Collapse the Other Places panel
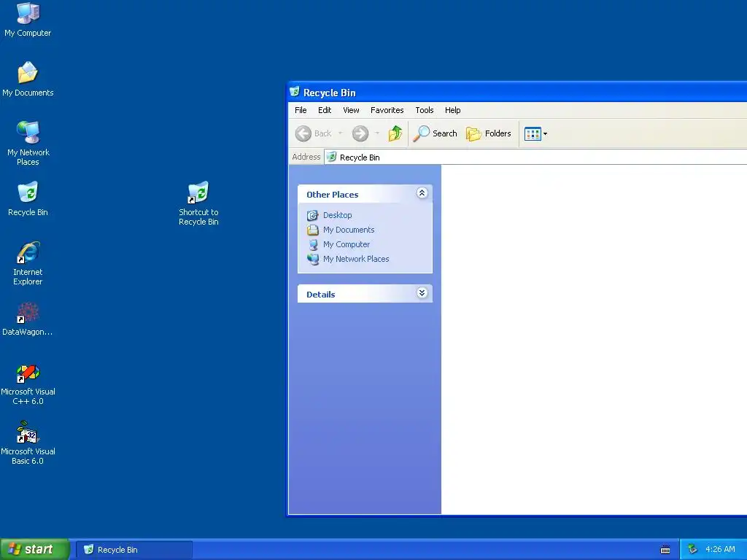 pyautogui.click(x=422, y=192)
